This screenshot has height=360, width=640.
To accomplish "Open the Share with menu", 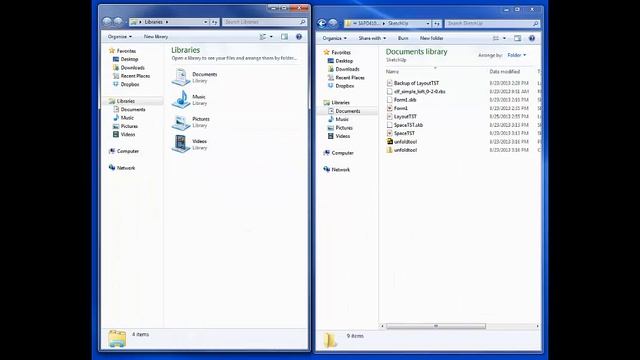I will [x=372, y=38].
